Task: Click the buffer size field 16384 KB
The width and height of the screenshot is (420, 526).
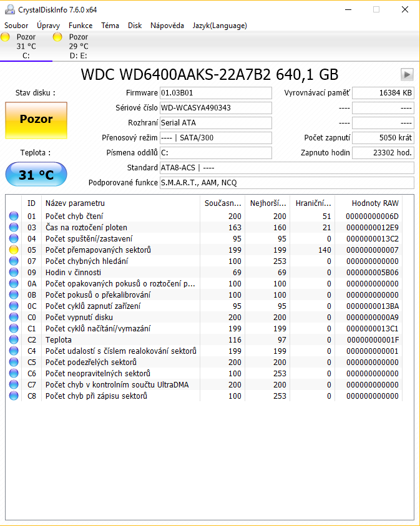Action: coord(383,93)
